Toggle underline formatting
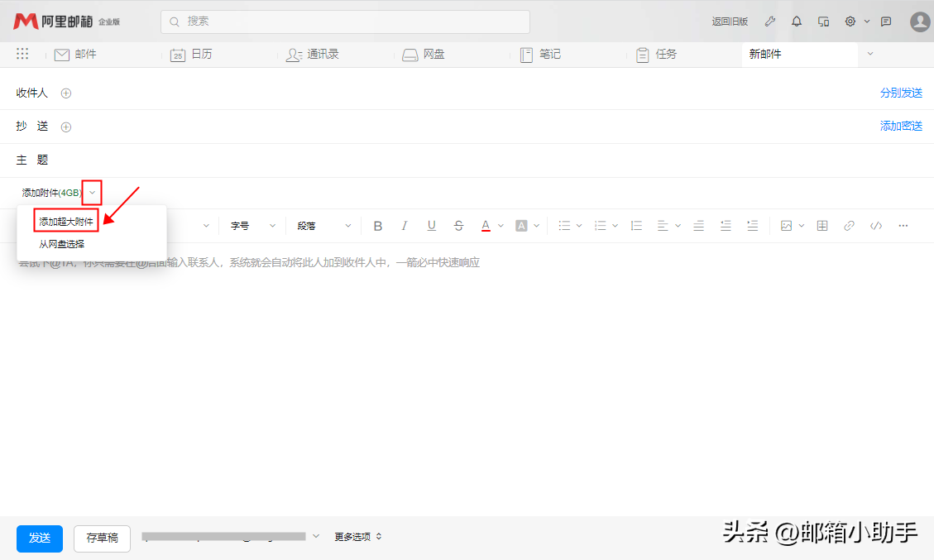934x560 pixels. (432, 226)
